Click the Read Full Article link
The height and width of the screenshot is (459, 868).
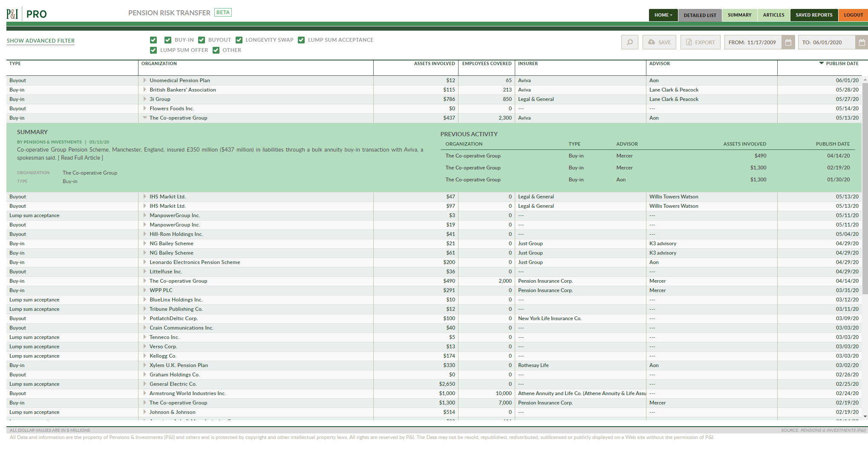tap(81, 158)
